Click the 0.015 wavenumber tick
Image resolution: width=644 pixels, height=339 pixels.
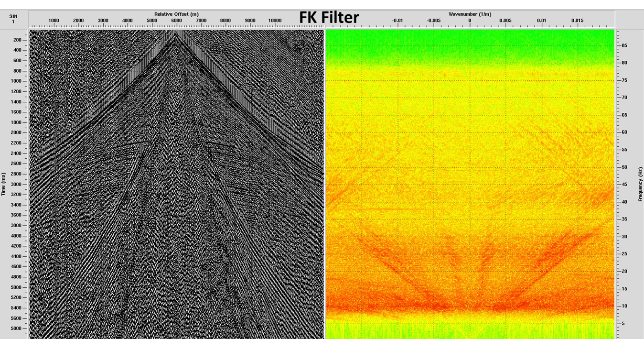pyautogui.click(x=577, y=21)
